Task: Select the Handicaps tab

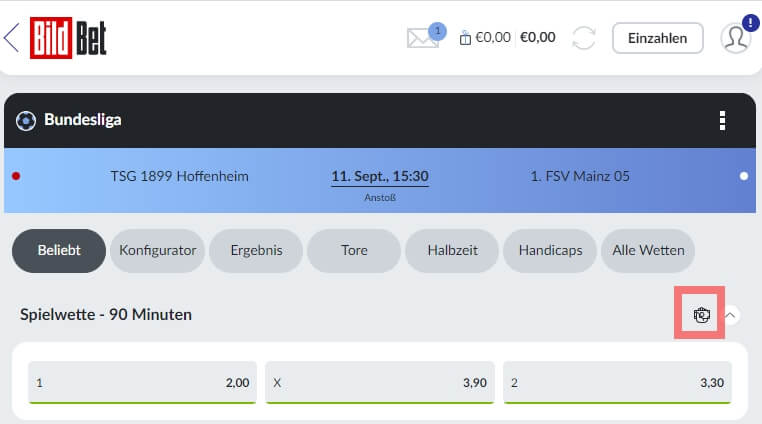Action: (550, 250)
